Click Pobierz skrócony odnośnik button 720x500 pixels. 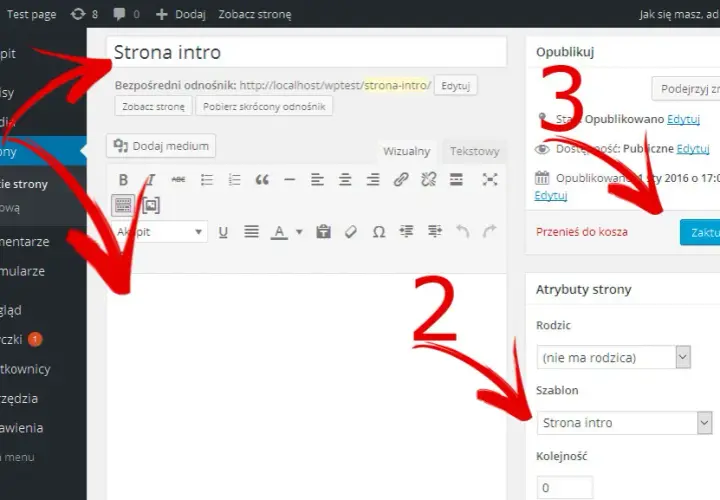264,107
